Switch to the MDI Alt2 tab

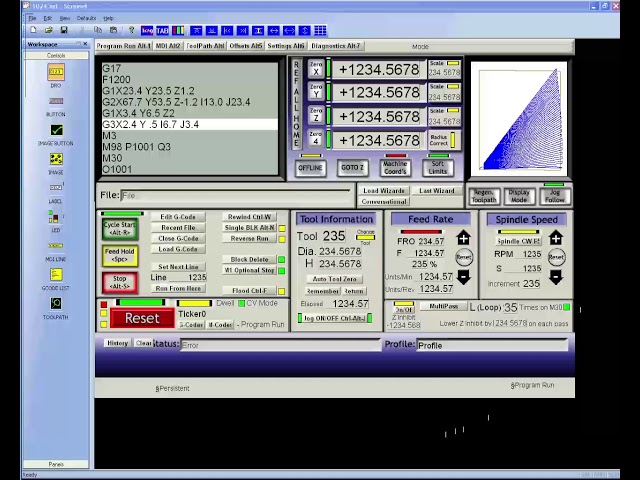[168, 46]
